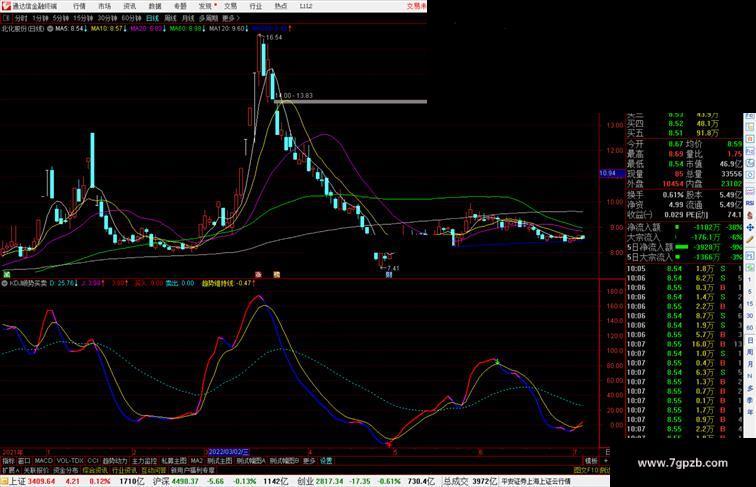Select the 日线 daily chart tab
The height and width of the screenshot is (487, 756).
click(152, 18)
